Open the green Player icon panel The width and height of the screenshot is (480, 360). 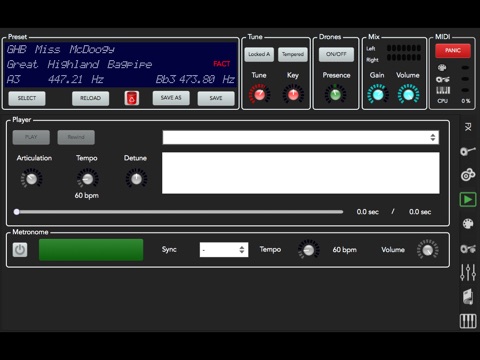point(468,200)
